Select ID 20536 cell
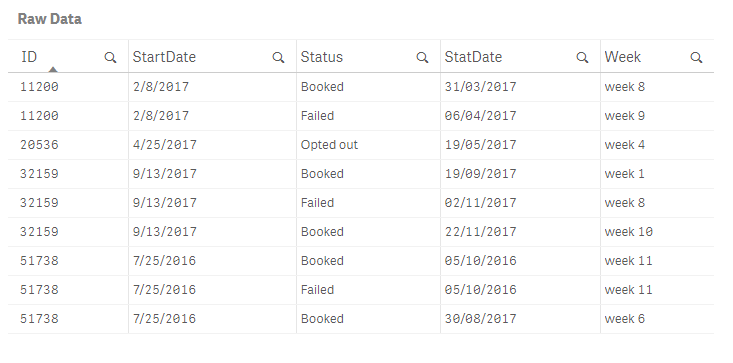Image resolution: width=733 pixels, height=363 pixels. 68,145
